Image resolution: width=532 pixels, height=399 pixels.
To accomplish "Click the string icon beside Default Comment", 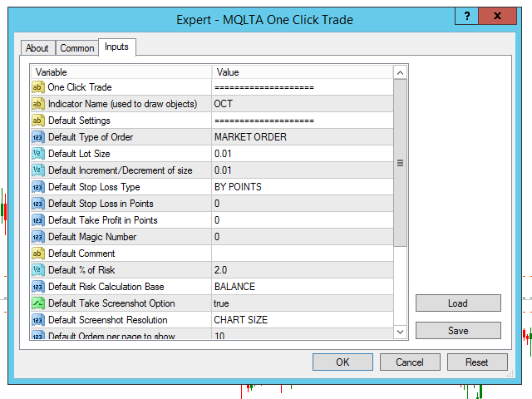I will coord(38,254).
